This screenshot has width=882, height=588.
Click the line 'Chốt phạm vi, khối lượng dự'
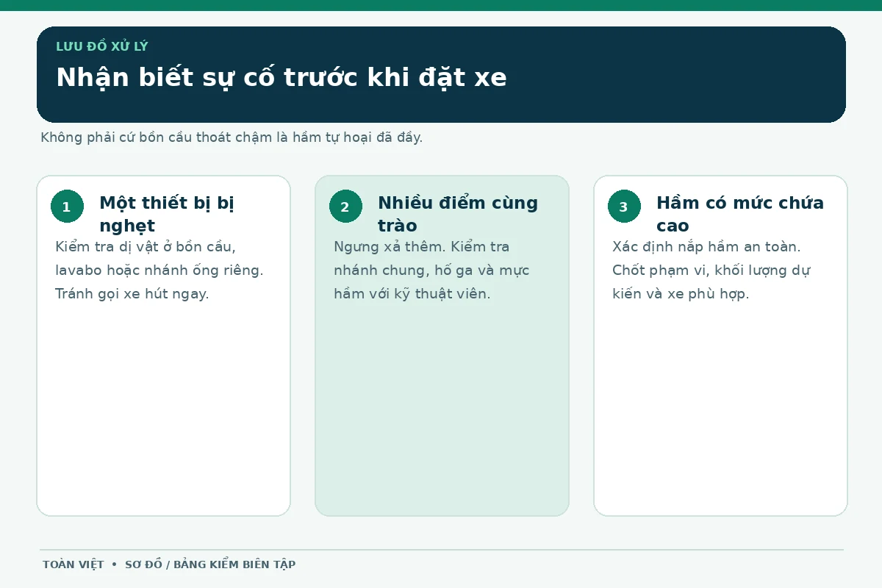click(711, 270)
